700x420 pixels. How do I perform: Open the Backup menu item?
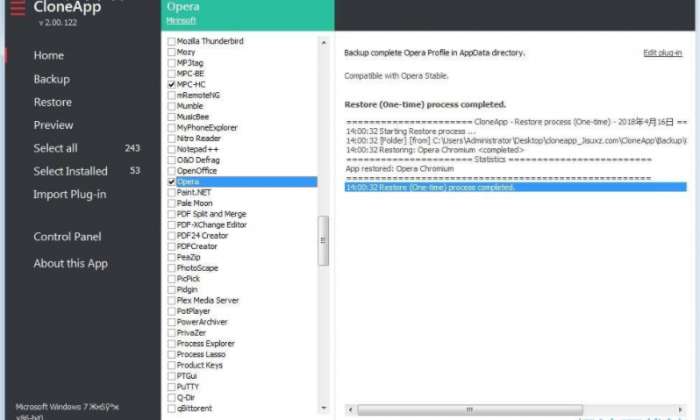coord(52,79)
